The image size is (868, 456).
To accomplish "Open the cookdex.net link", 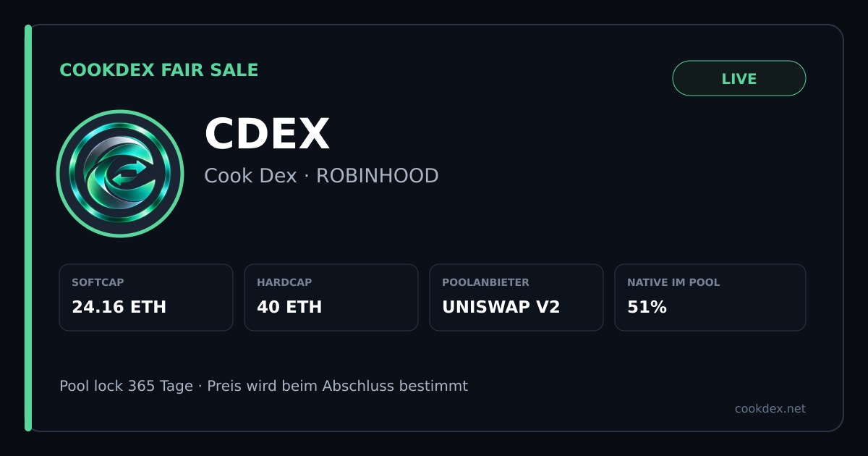I will 770,409.
